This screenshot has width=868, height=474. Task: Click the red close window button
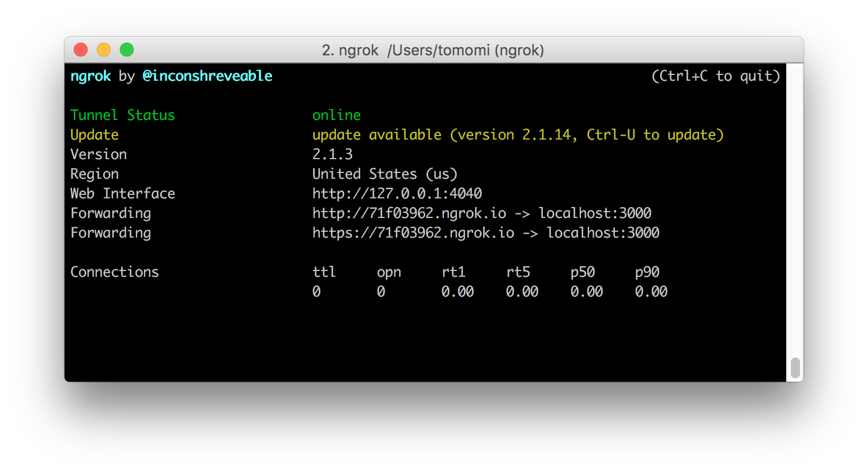coord(81,50)
